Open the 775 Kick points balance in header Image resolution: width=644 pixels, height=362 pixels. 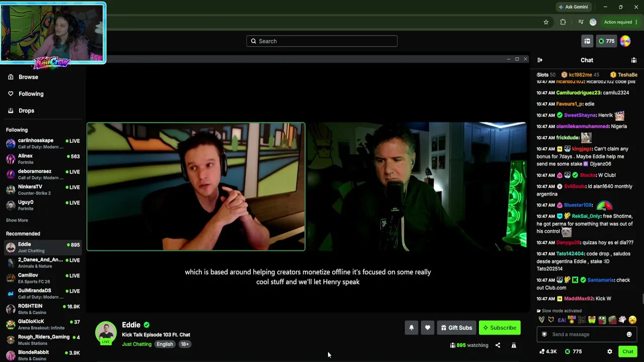(x=606, y=41)
